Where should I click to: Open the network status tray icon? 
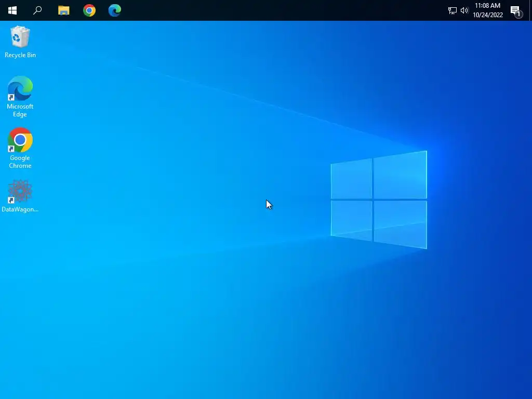(453, 10)
